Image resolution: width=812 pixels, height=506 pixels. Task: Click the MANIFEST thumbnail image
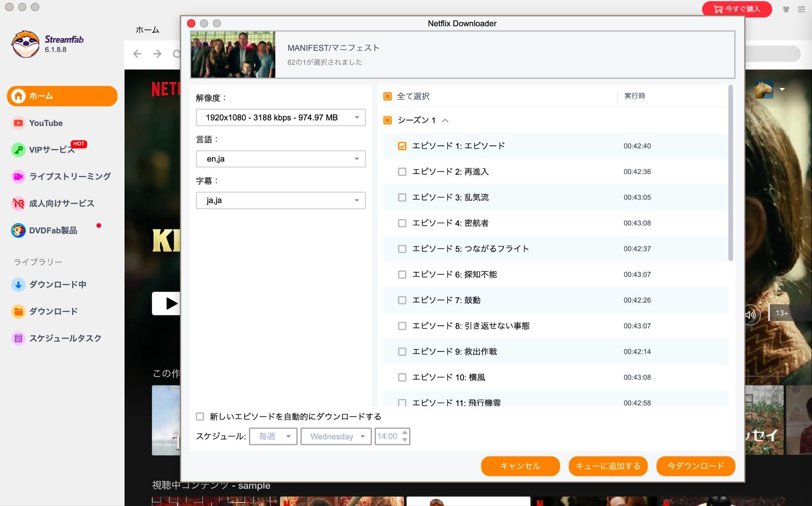coord(233,55)
